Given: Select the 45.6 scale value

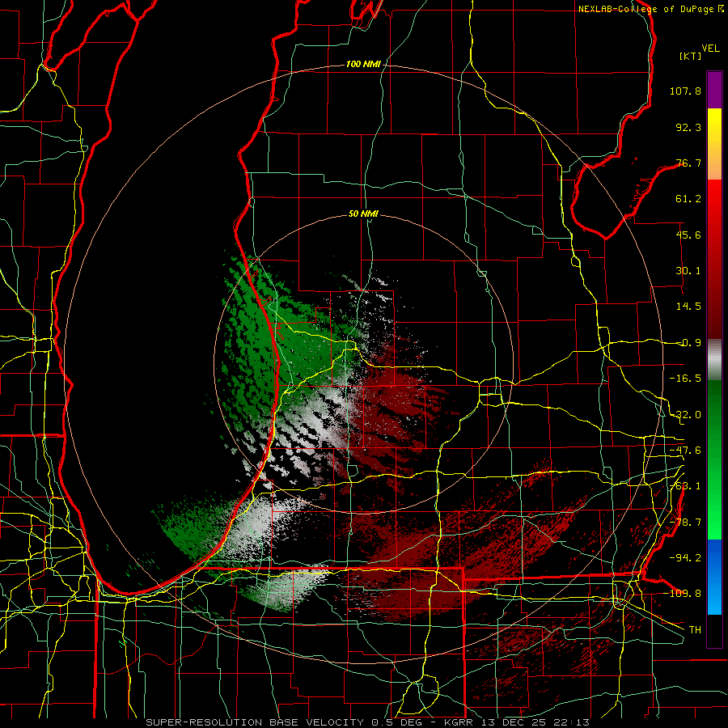Looking at the screenshot, I should pyautogui.click(x=688, y=235).
